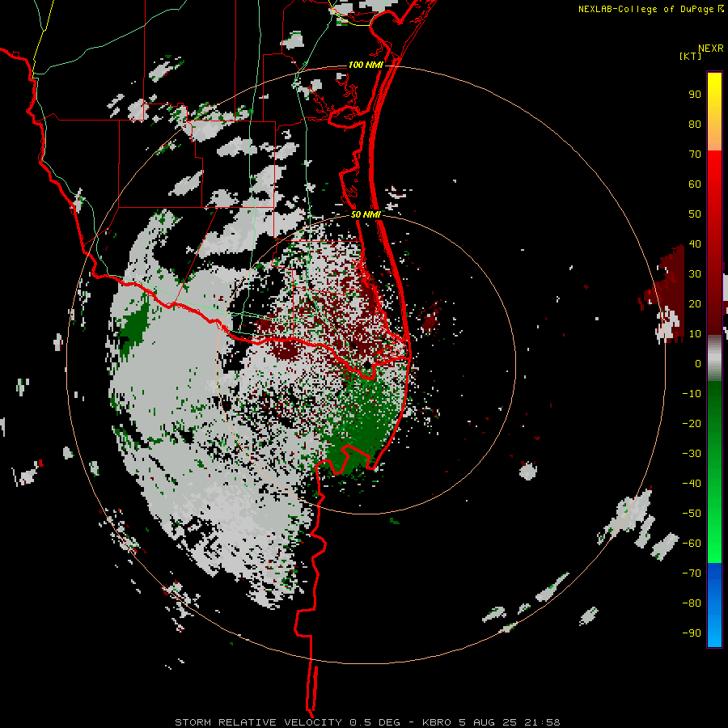Click the 40 value on the velocity scale
728x728 pixels.
tap(695, 243)
